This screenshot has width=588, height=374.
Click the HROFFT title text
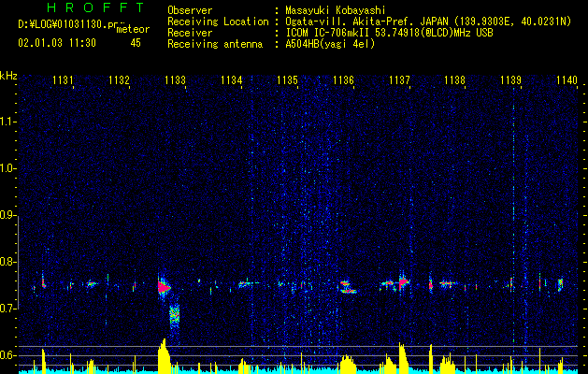(x=95, y=7)
